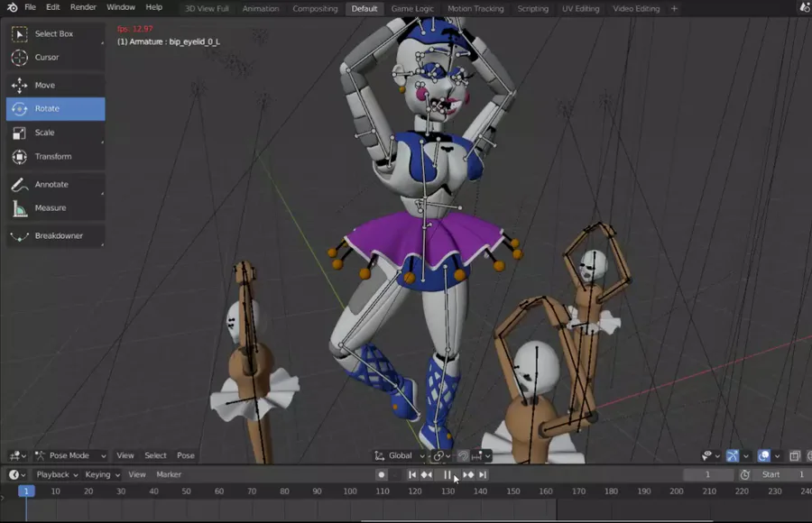
Task: Open the Pose menu in viewport header
Action: (x=185, y=455)
